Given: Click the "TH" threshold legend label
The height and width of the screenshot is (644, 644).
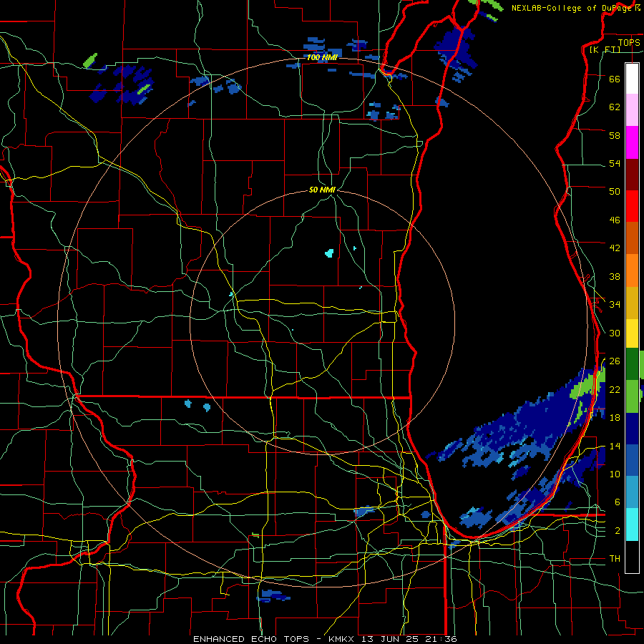Looking at the screenshot, I should coord(615,558).
